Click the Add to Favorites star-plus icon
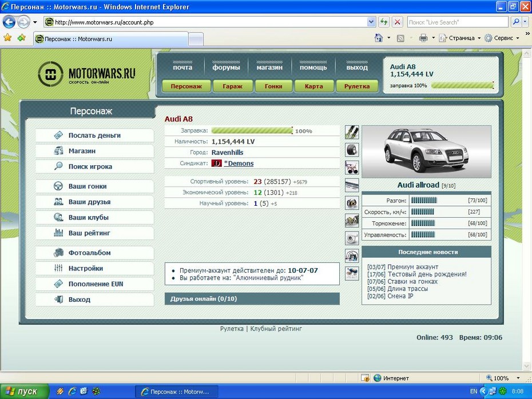532x399 pixels. pyautogui.click(x=22, y=38)
